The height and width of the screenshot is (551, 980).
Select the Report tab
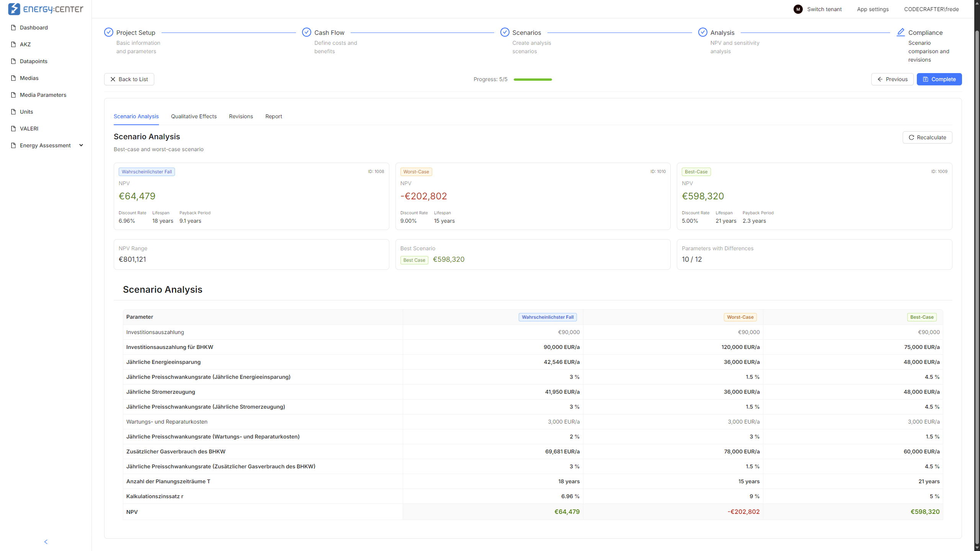point(273,116)
